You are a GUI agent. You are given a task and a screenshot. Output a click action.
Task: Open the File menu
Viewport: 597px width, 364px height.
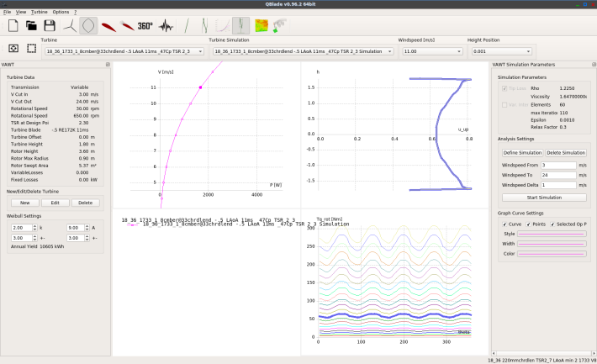point(8,12)
